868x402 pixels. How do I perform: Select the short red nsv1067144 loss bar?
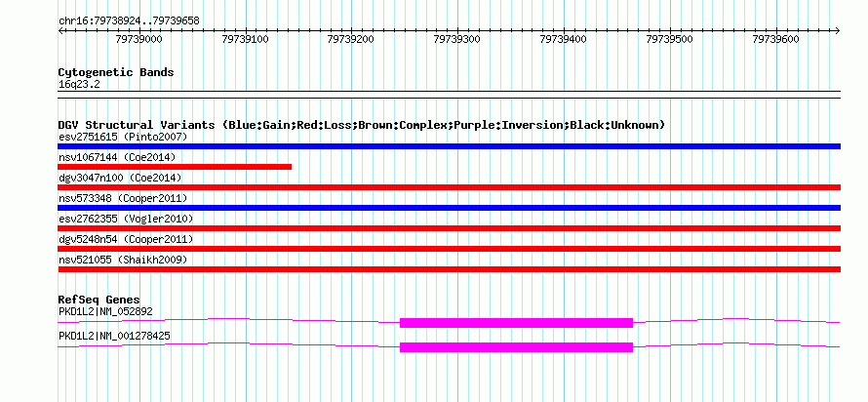(175, 167)
